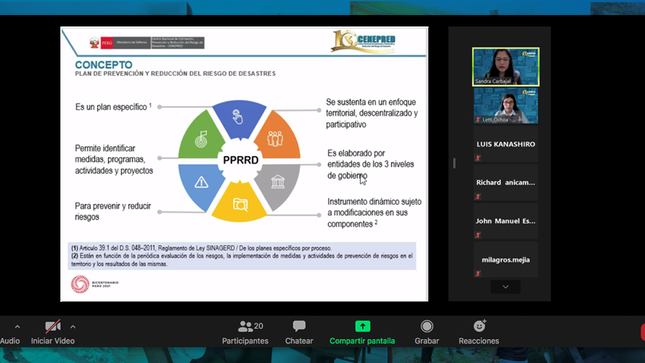Screen dimensions: 645x363
Task: Select Letti Ochoa's video thumbnail
Action: tap(506, 105)
